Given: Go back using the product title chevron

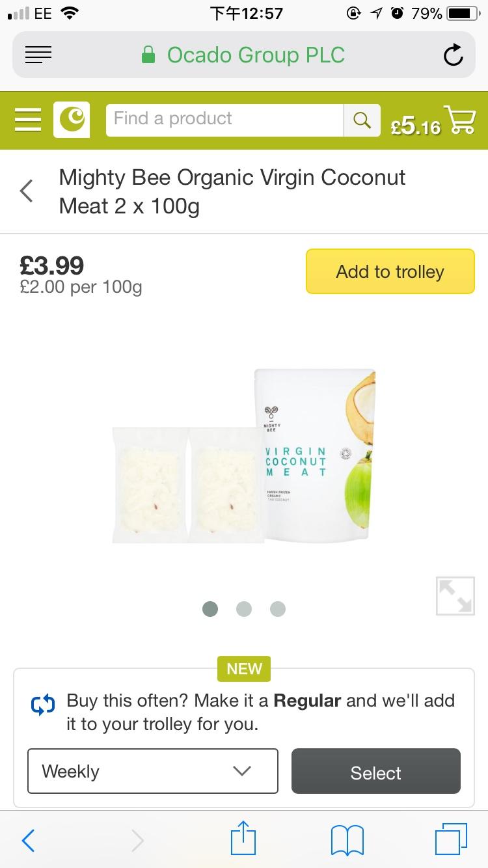Looking at the screenshot, I should point(27,191).
